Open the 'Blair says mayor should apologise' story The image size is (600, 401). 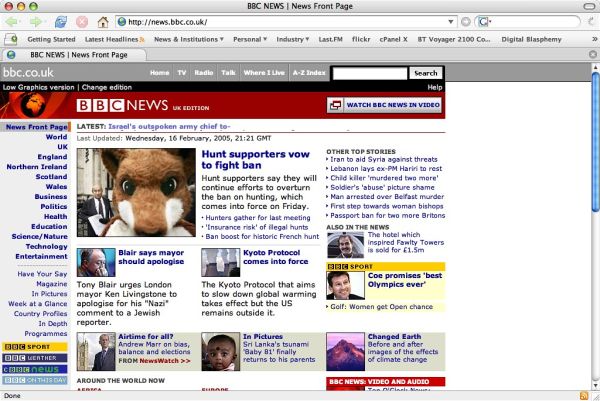point(151,257)
